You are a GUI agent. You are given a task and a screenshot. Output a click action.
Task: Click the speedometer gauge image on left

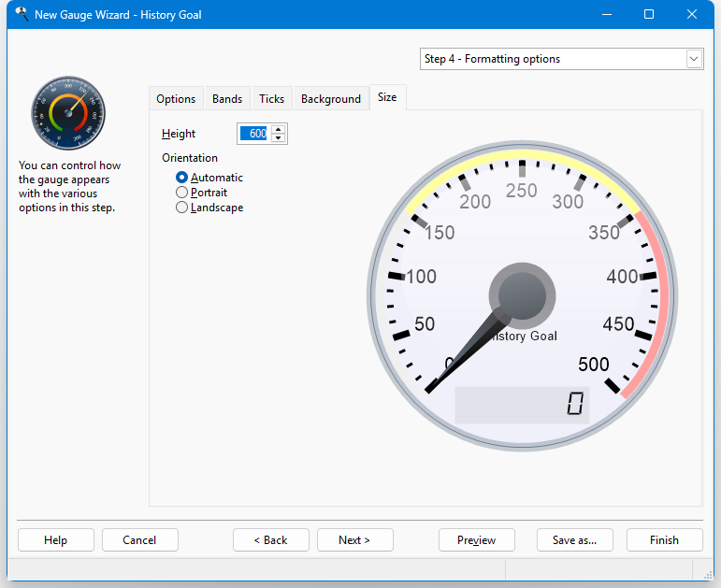coord(68,114)
